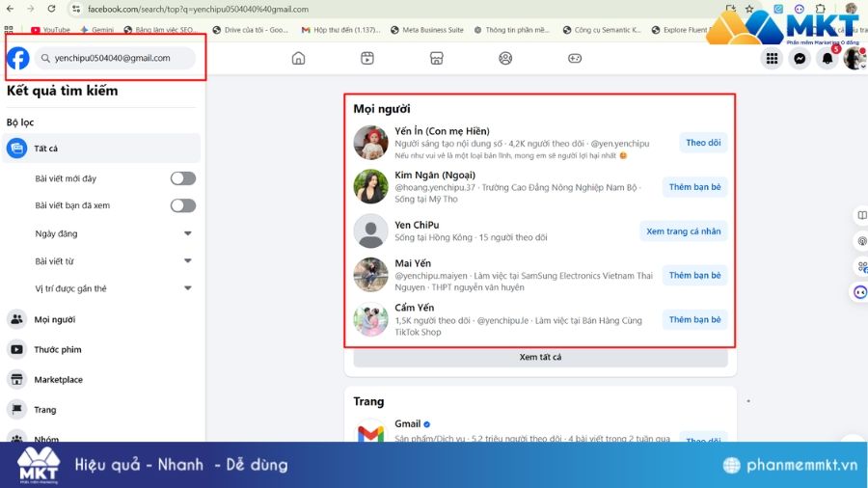Open the browser extensions puzzle icon

click(821, 9)
